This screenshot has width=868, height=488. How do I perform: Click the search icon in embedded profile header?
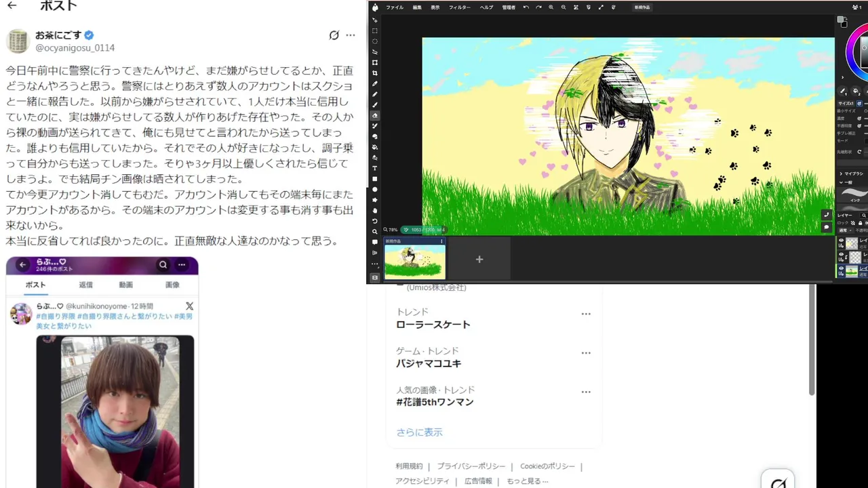point(163,265)
